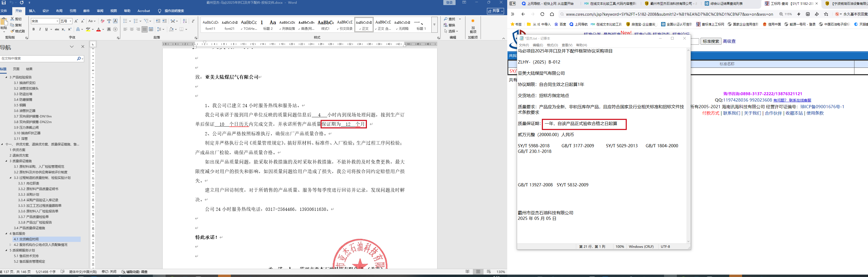Image resolution: width=868 pixels, height=277 pixels.
Task: Click the distributed alignment icon
Action: click(x=151, y=29)
